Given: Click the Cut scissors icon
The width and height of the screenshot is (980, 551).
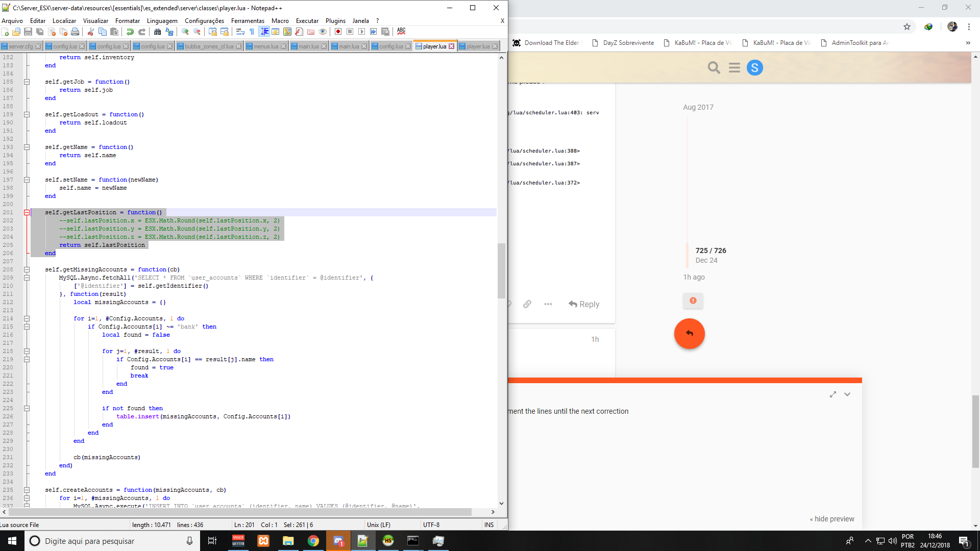Looking at the screenshot, I should point(90,32).
